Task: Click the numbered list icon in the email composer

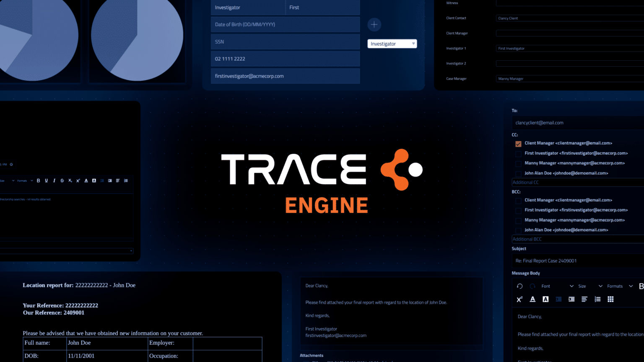Action: (x=597, y=299)
